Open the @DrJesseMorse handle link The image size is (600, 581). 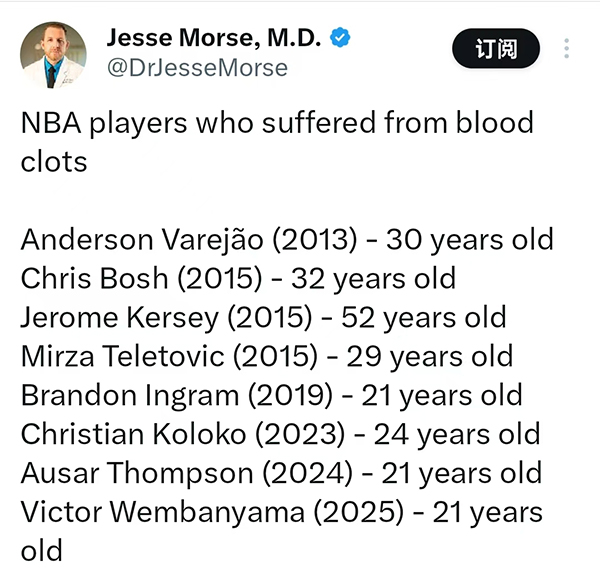(197, 68)
